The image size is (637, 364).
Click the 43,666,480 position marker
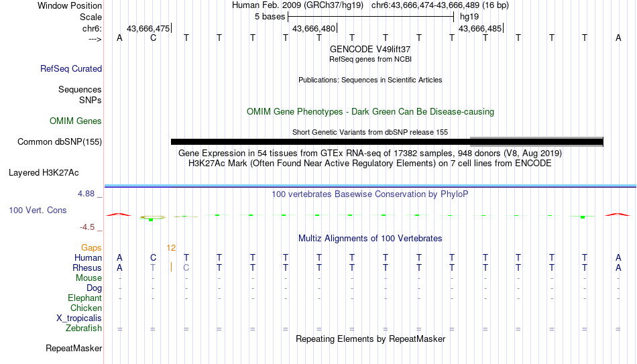coord(314,28)
